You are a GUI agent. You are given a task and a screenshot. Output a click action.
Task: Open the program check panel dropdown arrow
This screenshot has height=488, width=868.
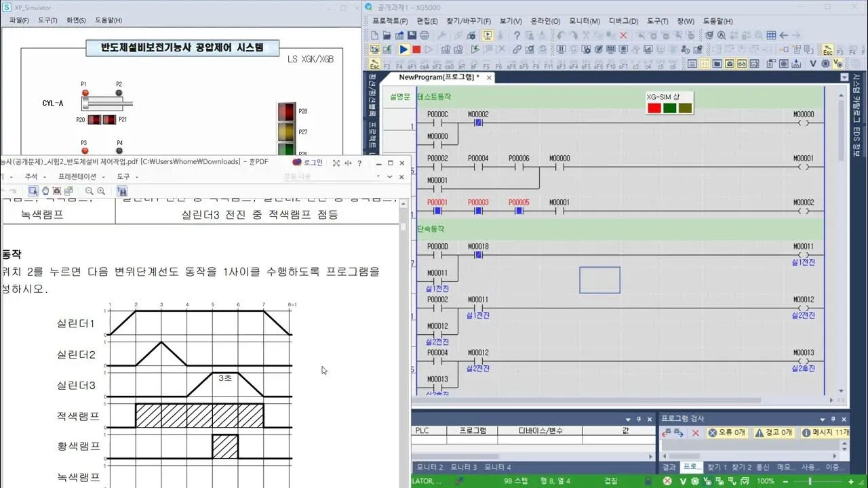pos(823,420)
